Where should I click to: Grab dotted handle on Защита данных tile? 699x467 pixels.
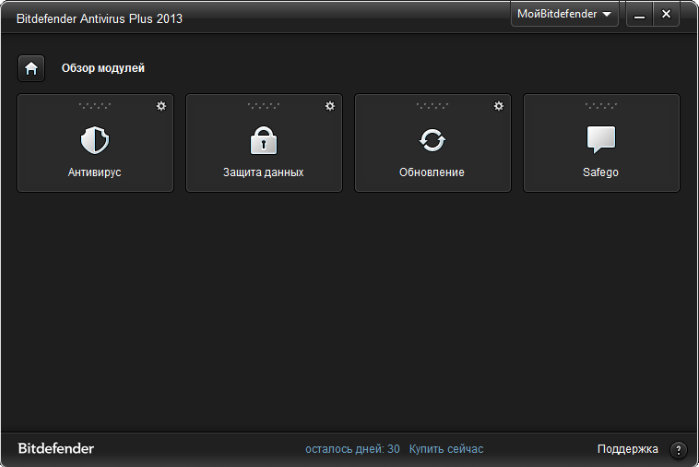263,106
